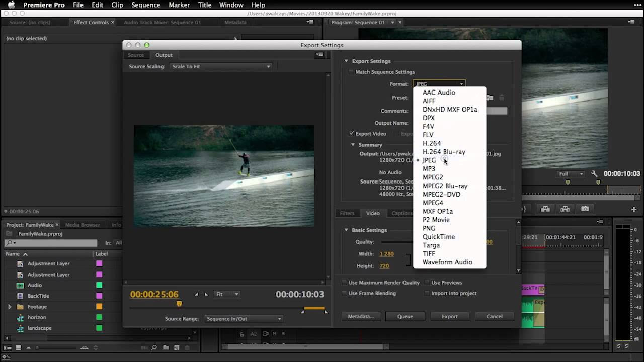
Task: Open the Source Range dropdown
Action: 243,318
